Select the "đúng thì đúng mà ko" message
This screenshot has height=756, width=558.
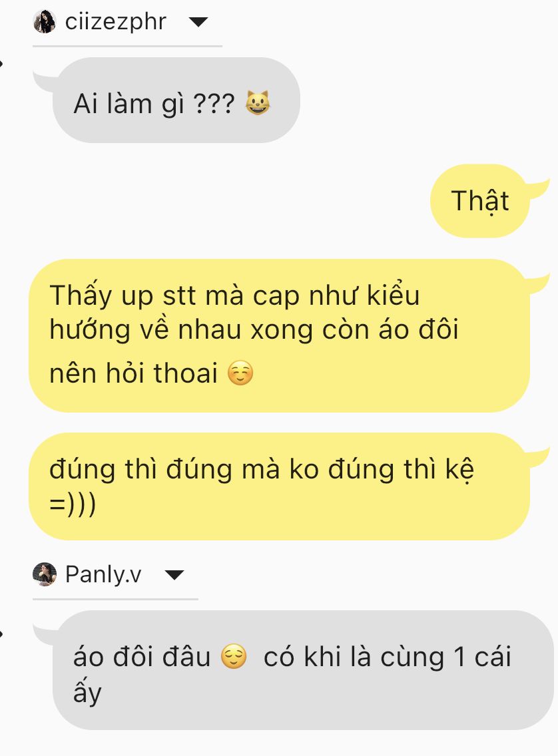(279, 486)
